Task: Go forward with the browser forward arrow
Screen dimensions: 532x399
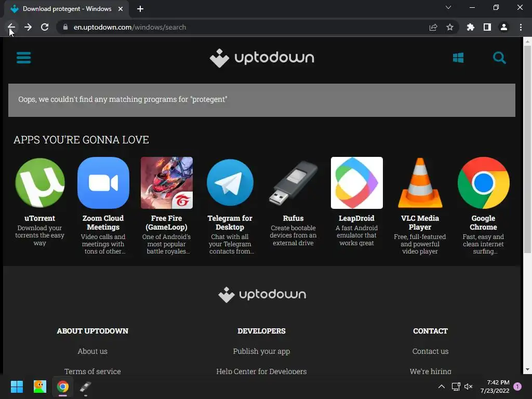Action: [28, 27]
